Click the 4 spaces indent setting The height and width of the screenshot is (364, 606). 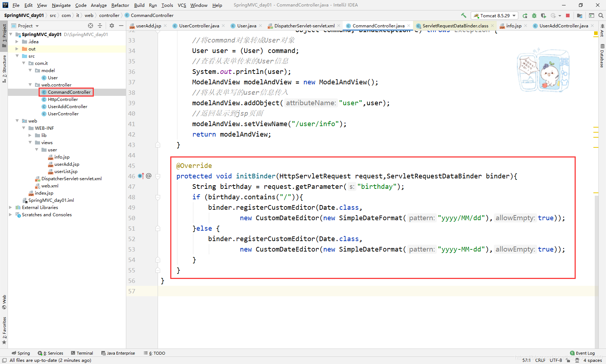pyautogui.click(x=592, y=360)
